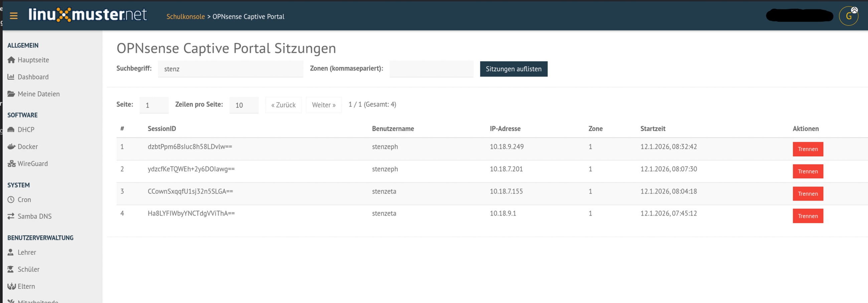Image resolution: width=868 pixels, height=303 pixels.
Task: Click the Weiter » pagination button
Action: [x=323, y=105]
